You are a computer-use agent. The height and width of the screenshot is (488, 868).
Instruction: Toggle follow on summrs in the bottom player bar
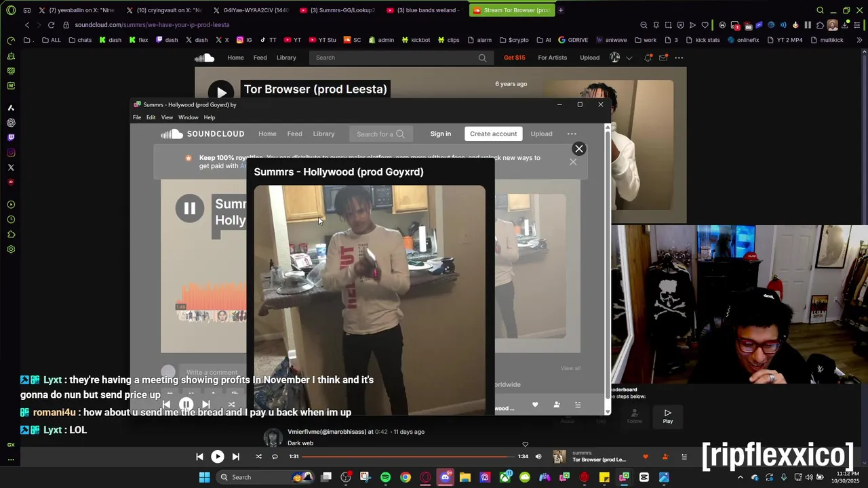coord(665,457)
